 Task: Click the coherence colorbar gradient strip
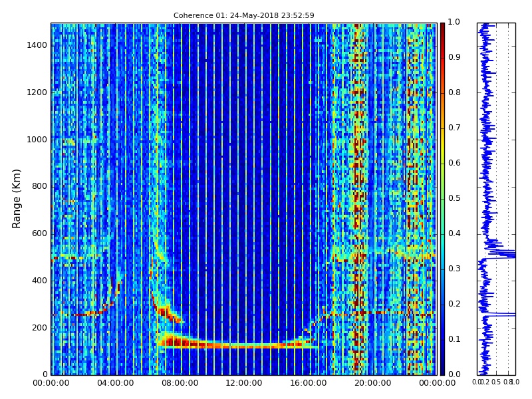(x=442, y=199)
